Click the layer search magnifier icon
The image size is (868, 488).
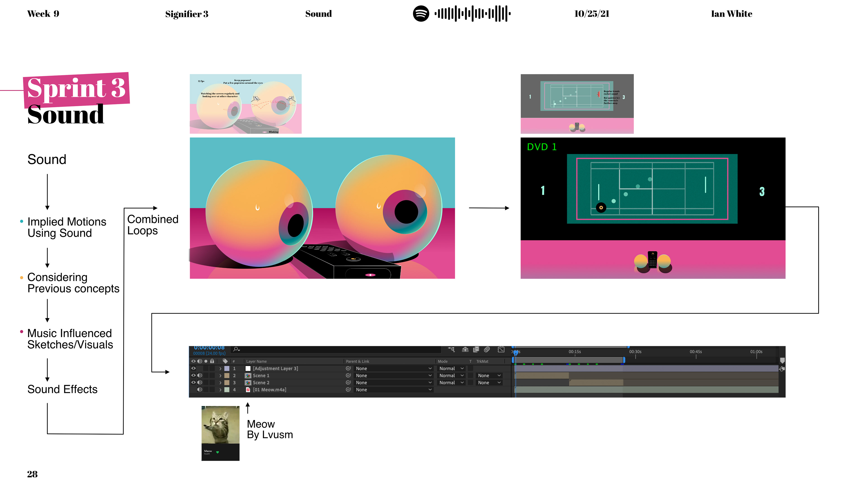(x=236, y=350)
